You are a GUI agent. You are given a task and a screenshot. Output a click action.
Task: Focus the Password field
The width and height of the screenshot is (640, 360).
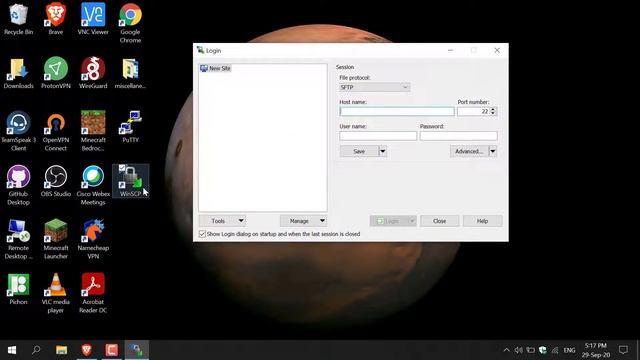pyautogui.click(x=458, y=136)
